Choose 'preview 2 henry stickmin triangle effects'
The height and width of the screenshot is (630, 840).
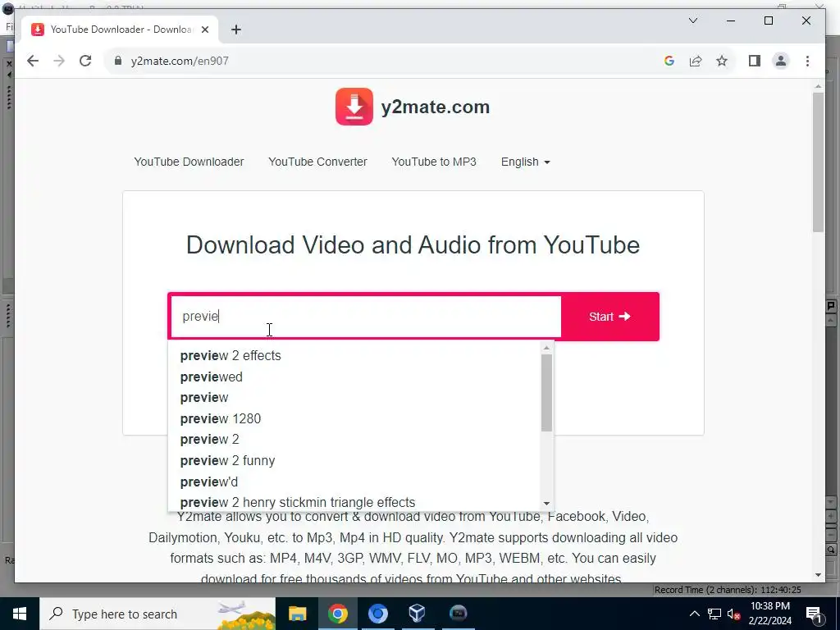[356, 503]
